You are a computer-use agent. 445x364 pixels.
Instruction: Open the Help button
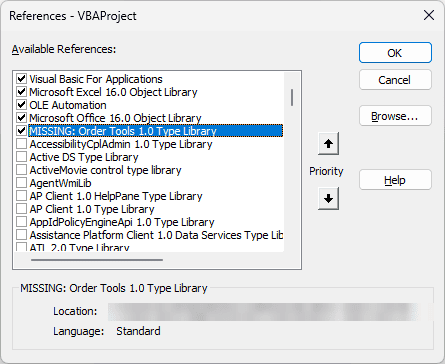[395, 180]
